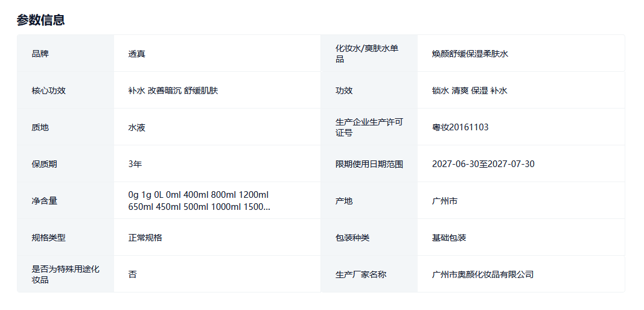Image resolution: width=644 pixels, height=310 pixels.
Task: Select the 补水 改善暗沉 舒缓肌肤 value
Action: [x=173, y=90]
